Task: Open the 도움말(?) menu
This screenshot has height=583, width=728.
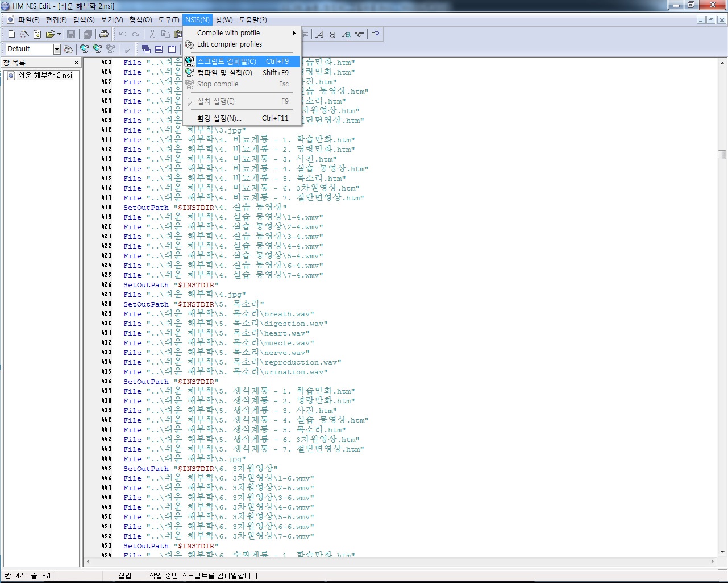Action: pos(253,20)
